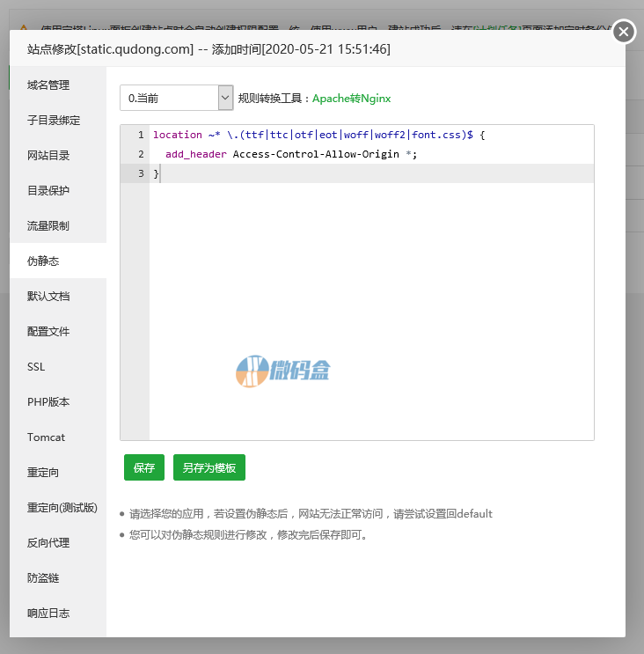Click the add_header line in editor
The height and width of the screenshot is (654, 644).
[291, 154]
